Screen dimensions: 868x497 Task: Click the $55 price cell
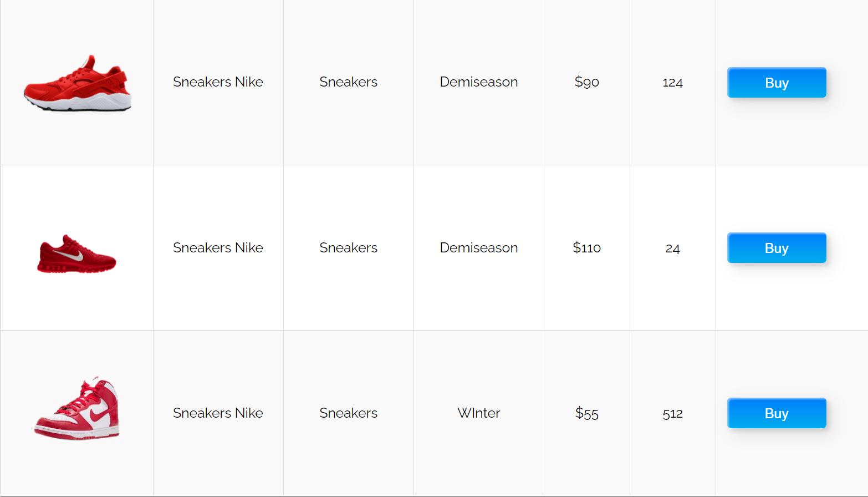click(586, 413)
